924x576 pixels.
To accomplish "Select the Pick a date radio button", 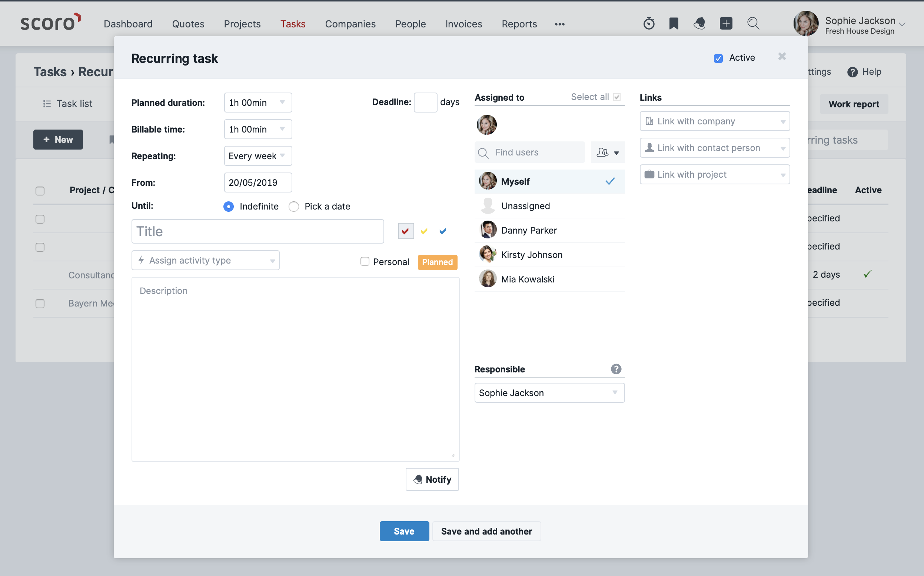I will (x=293, y=206).
